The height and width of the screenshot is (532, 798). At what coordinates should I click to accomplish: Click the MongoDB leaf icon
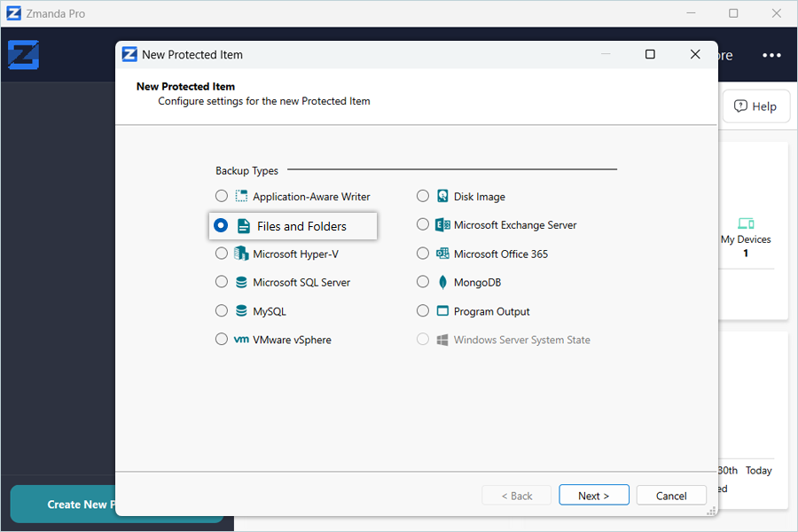tap(442, 283)
